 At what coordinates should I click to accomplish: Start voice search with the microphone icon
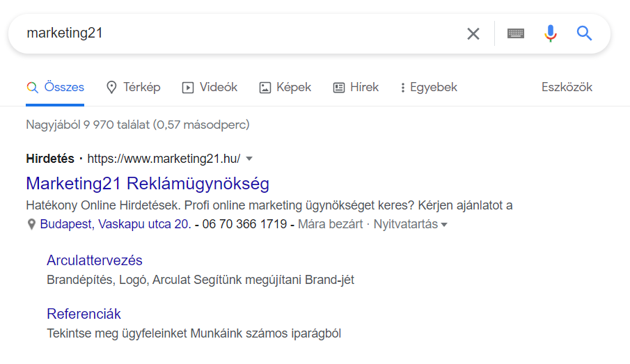coord(551,33)
